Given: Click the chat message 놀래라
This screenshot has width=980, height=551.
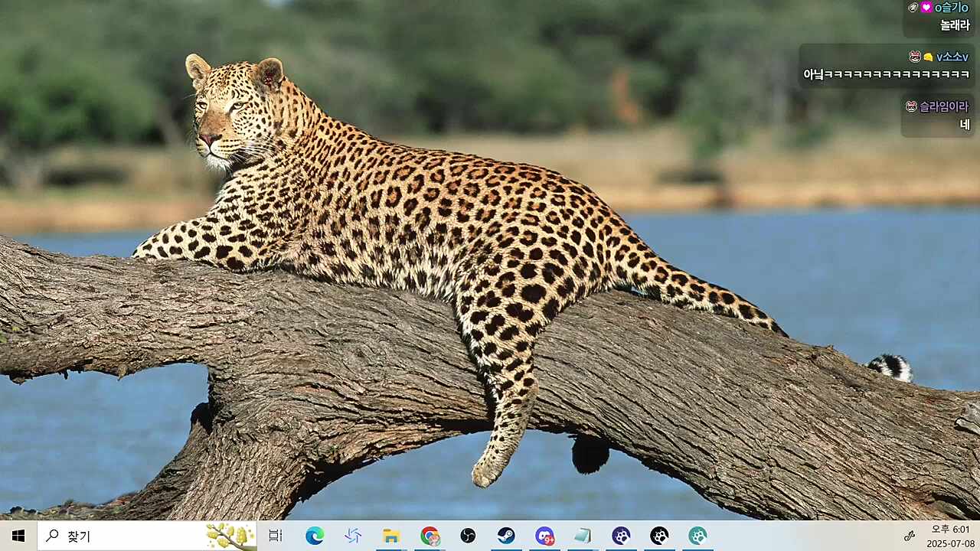Looking at the screenshot, I should click(x=955, y=25).
